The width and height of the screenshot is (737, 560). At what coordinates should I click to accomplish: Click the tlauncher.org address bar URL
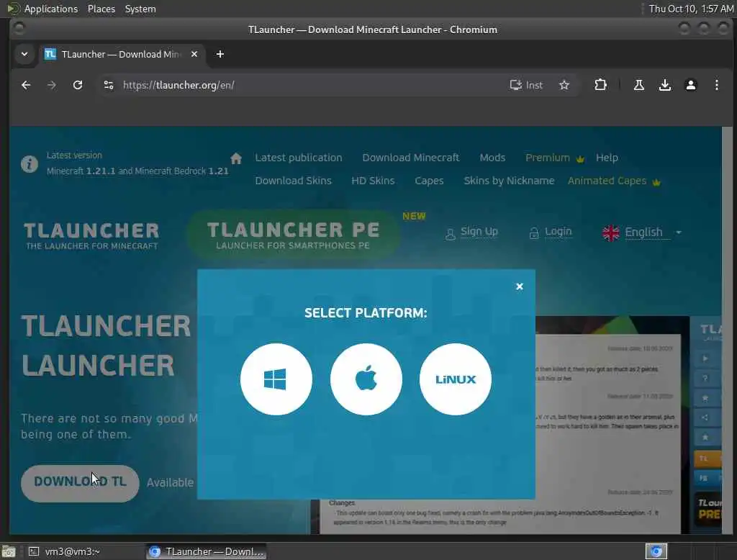point(178,85)
